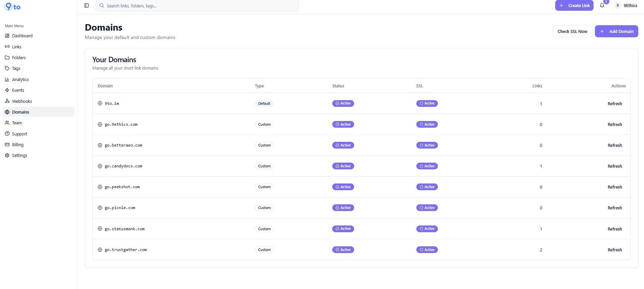The height and width of the screenshot is (289, 644).
Task: Open the notifications bell
Action: click(602, 5)
